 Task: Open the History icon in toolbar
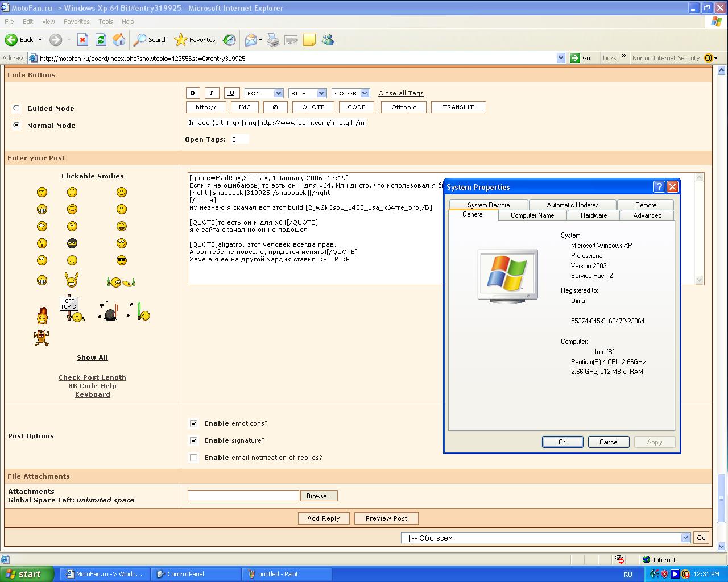coord(229,40)
